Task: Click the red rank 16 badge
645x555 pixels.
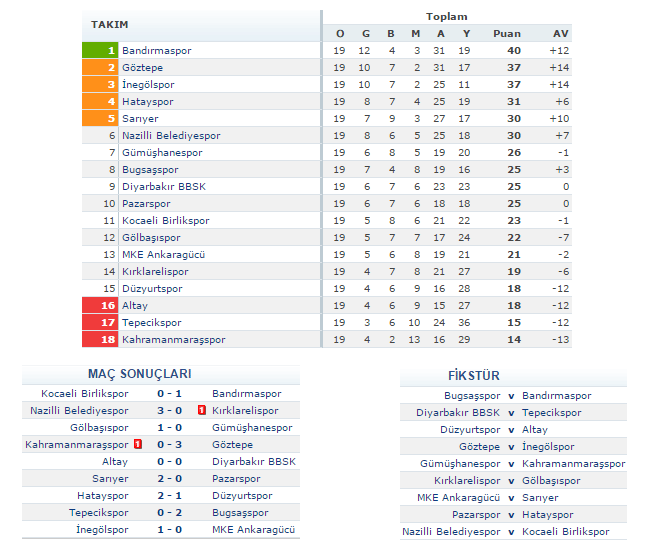Action: coord(100,305)
